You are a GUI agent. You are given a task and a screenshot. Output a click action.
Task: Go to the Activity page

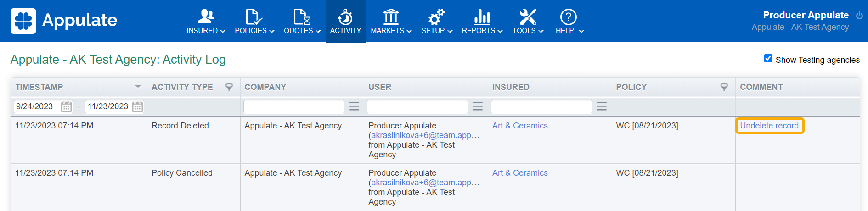[345, 22]
